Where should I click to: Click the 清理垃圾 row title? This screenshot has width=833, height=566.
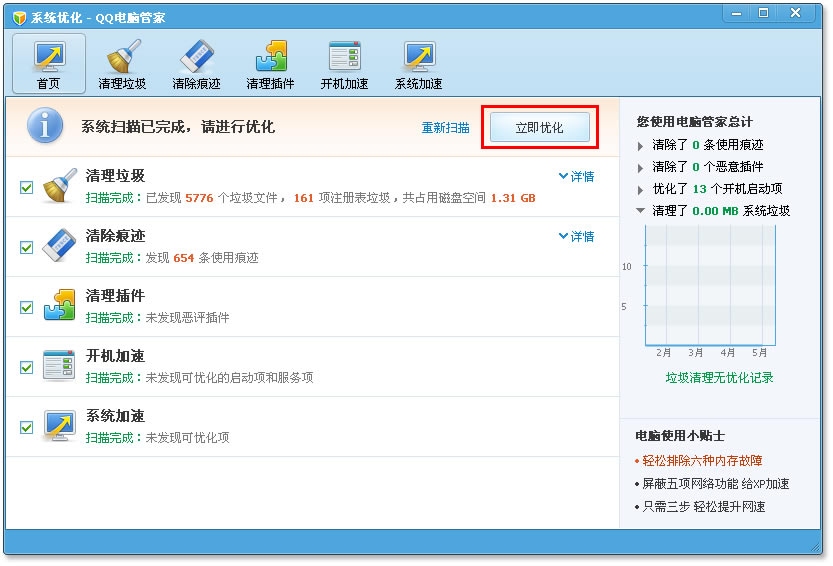[115, 176]
